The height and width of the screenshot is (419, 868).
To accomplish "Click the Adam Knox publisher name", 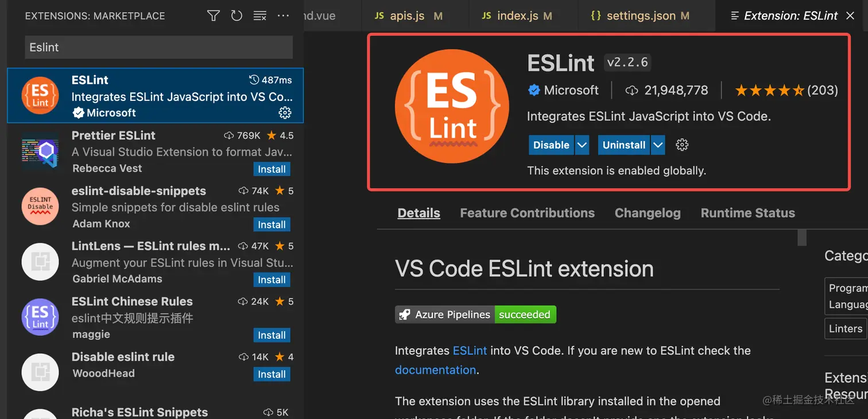I will click(101, 224).
